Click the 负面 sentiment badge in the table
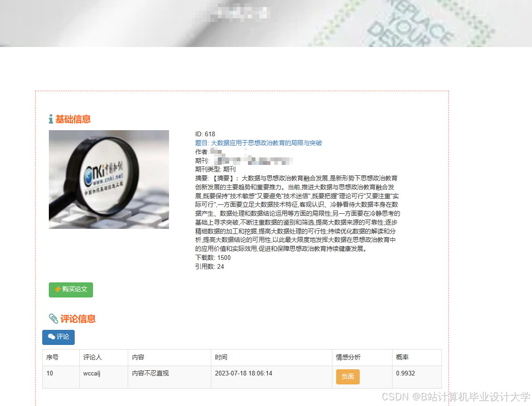Screen dimensions: 532x406 [347, 376]
